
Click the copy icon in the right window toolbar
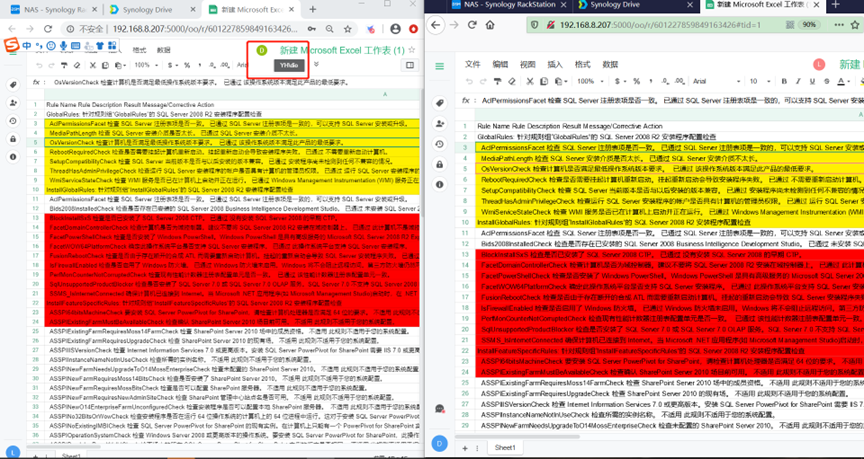point(544,82)
